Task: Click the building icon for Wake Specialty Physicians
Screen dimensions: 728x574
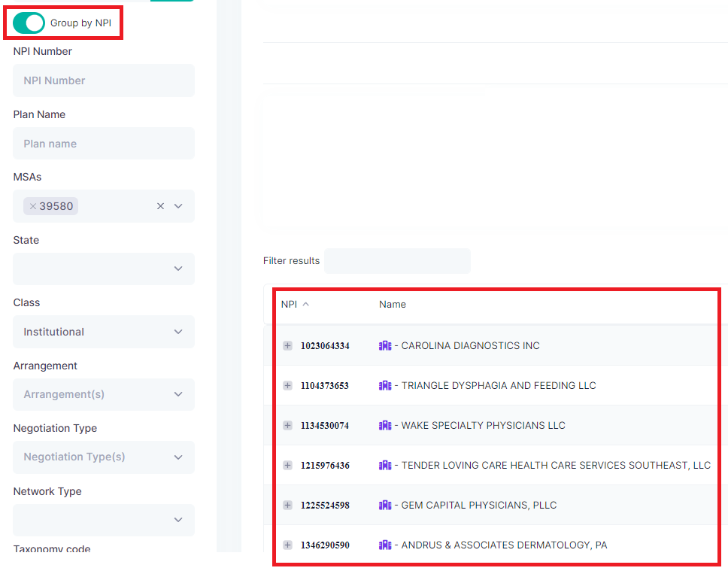Action: coord(385,425)
